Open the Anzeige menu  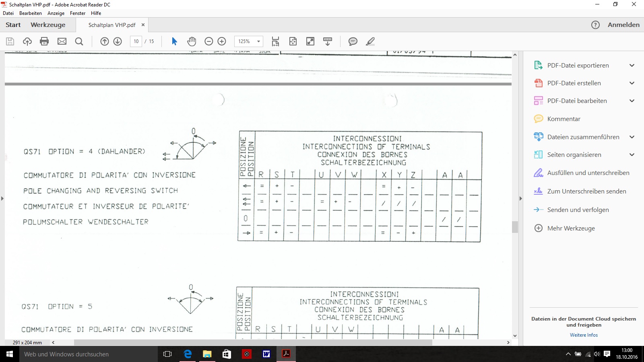coord(56,13)
